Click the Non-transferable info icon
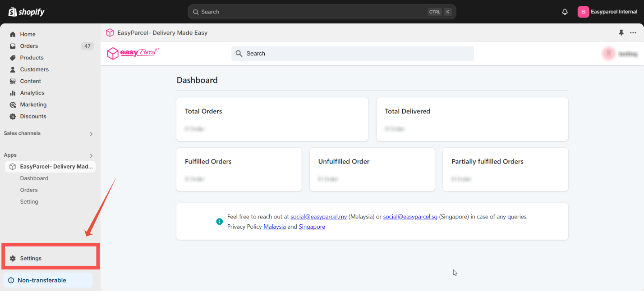Image resolution: width=644 pixels, height=291 pixels. click(x=11, y=280)
